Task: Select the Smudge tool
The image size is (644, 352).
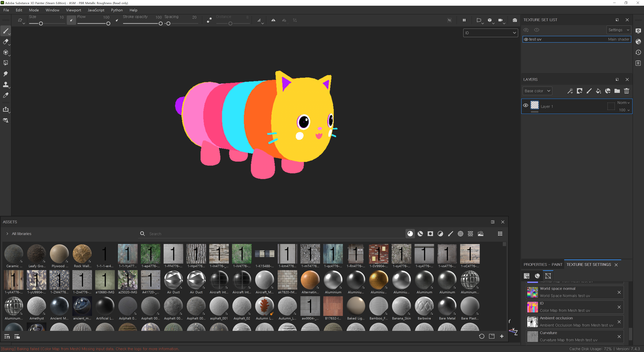Action: click(6, 74)
